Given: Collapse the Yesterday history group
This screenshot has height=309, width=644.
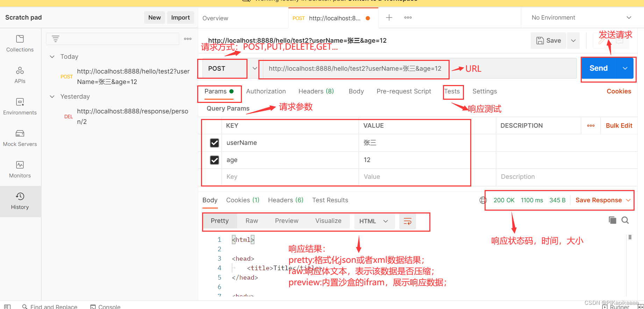Looking at the screenshot, I should point(52,97).
